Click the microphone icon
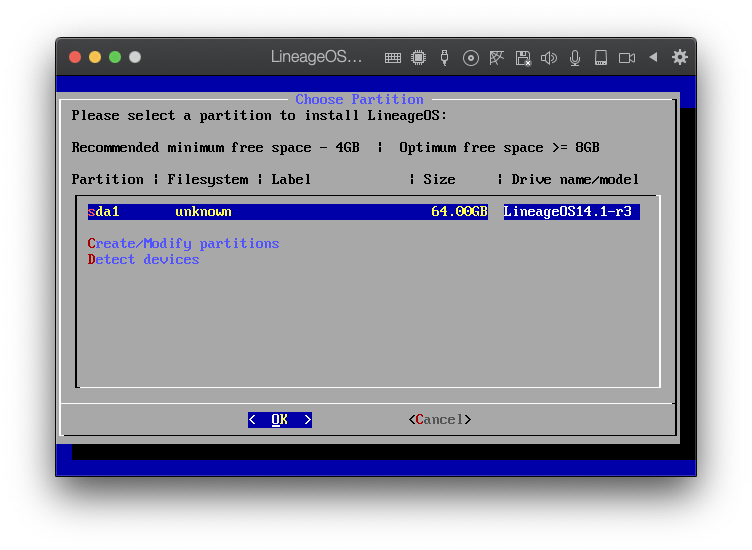 pos(575,58)
